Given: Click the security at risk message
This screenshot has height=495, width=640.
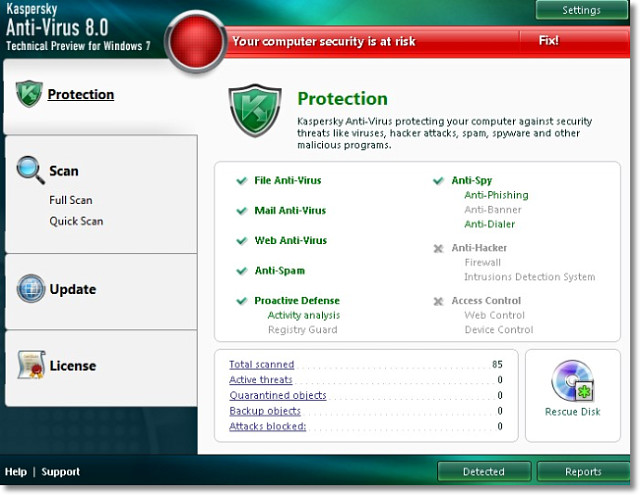Looking at the screenshot, I should [x=324, y=41].
